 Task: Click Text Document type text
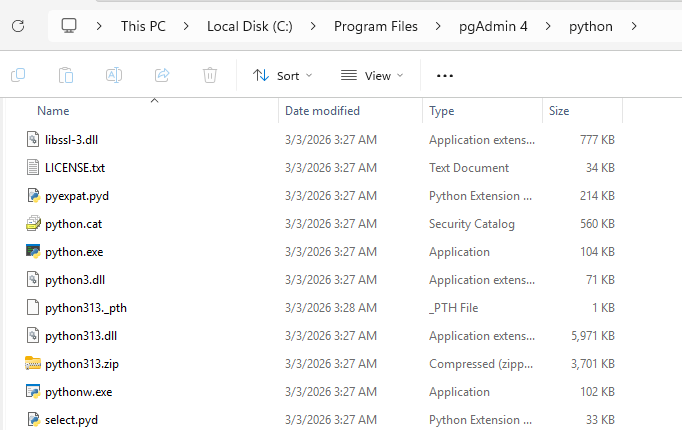point(469,167)
